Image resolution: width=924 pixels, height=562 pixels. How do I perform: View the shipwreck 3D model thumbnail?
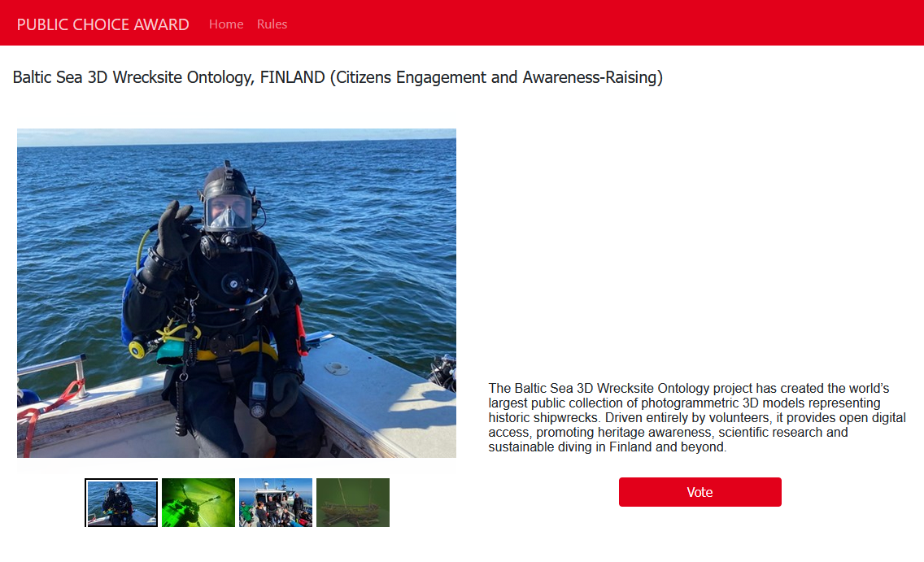pos(353,503)
